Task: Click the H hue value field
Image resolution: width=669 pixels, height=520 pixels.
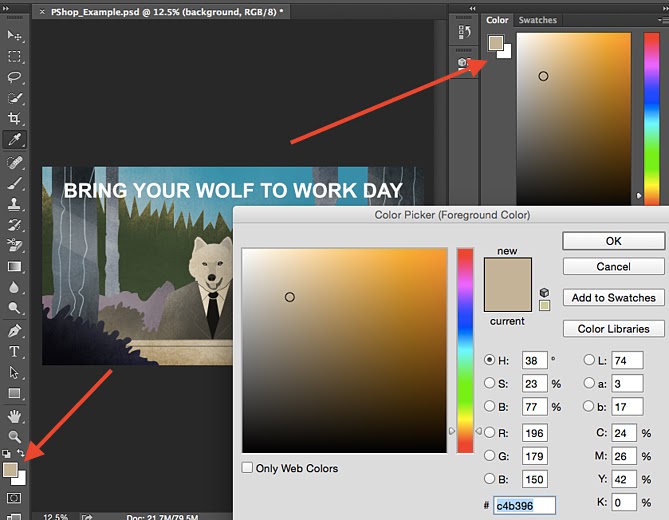Action: coord(534,360)
